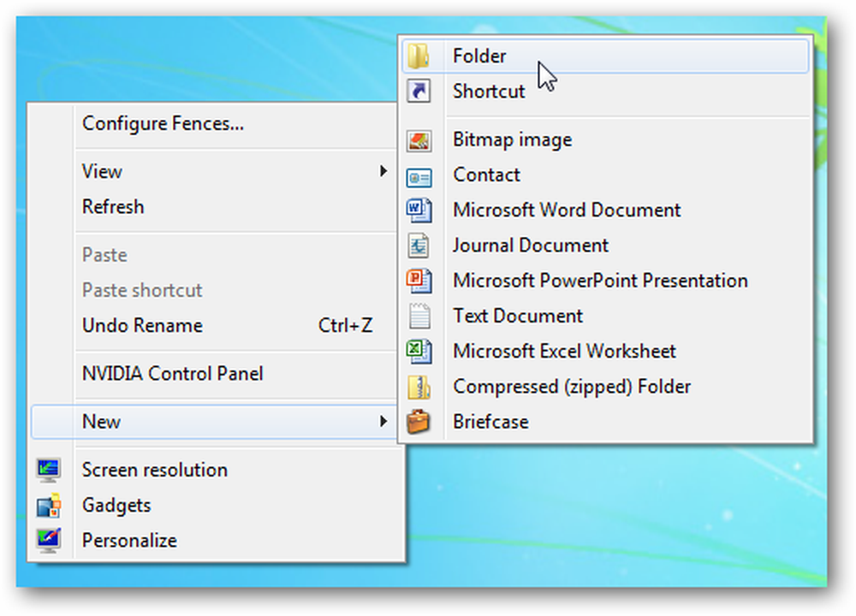Viewport: 856px width, 616px height.
Task: Click the Bitmap image icon
Action: 419,140
